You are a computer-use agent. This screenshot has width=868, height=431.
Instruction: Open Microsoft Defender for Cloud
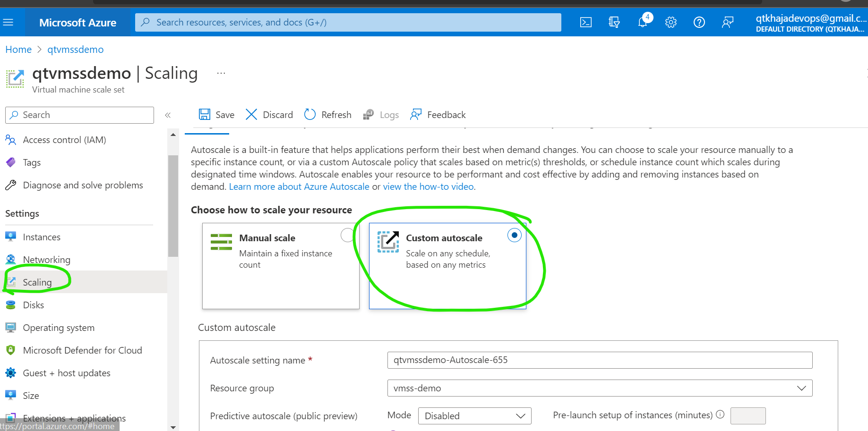[x=82, y=350]
